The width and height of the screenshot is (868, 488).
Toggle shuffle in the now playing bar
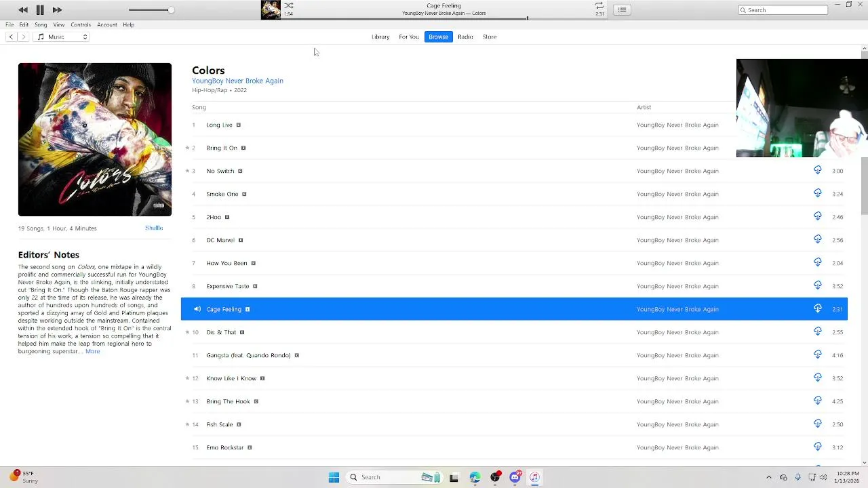289,5
